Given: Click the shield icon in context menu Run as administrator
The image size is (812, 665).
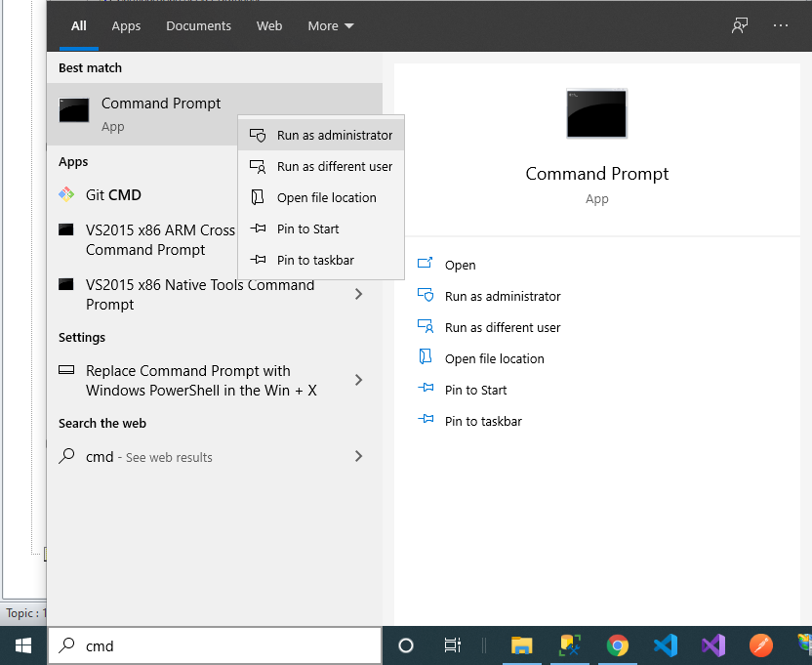Looking at the screenshot, I should click(258, 136).
